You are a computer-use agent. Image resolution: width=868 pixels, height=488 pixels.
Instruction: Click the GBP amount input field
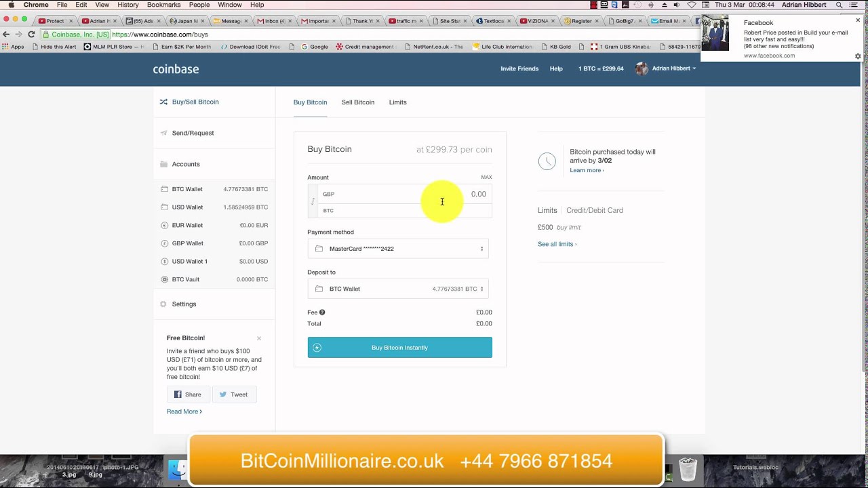[405, 194]
